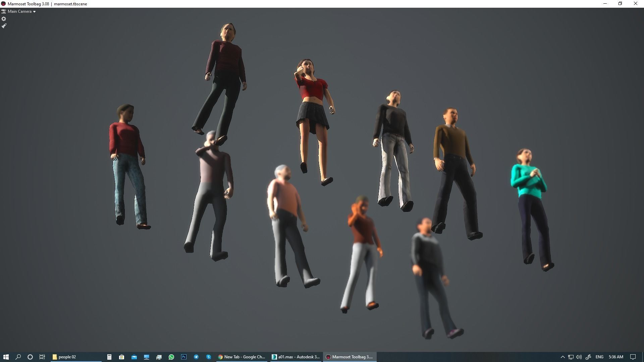Click the ENG input language indicator

599,357
